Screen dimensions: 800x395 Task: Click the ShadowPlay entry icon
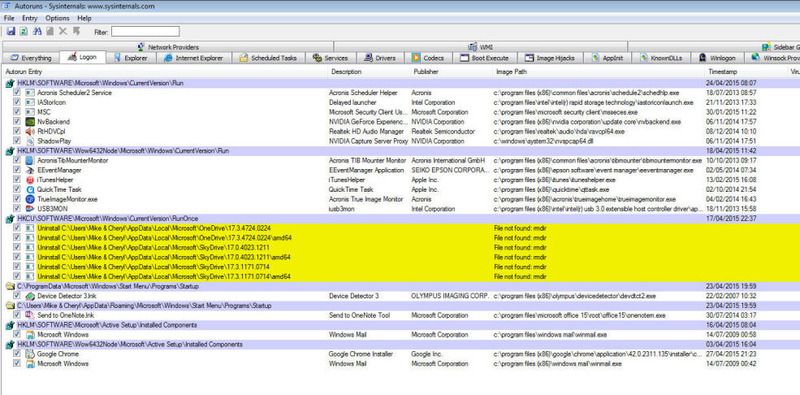(x=30, y=141)
